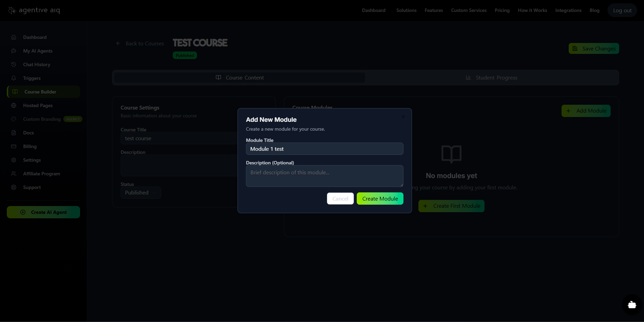Viewport: 644px width, 322px height.
Task: Select the Course Content tab
Action: click(x=240, y=78)
